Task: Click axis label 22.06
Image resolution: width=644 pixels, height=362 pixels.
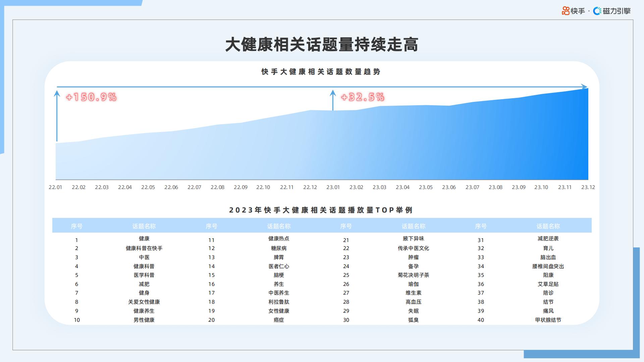Action: click(x=171, y=187)
